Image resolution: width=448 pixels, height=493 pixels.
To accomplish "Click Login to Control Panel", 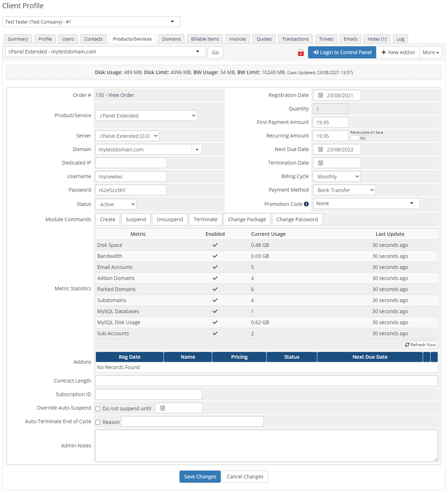I will point(342,52).
